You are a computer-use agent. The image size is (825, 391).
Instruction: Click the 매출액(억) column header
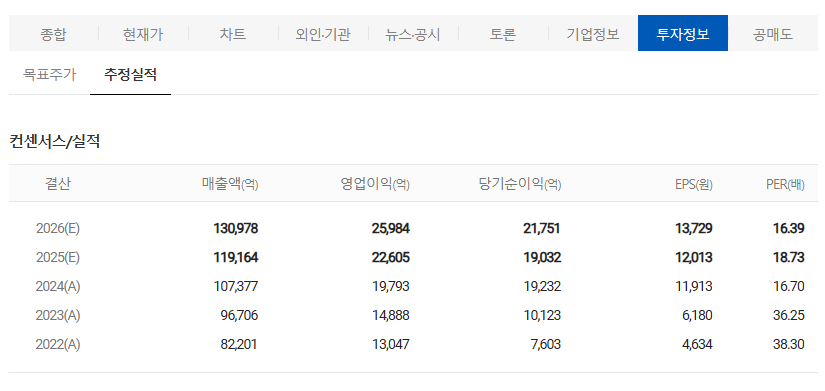[230, 184]
